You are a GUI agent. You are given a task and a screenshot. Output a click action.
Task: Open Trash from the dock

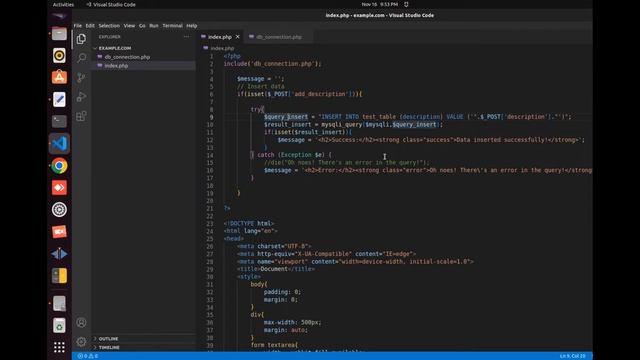(x=59, y=325)
